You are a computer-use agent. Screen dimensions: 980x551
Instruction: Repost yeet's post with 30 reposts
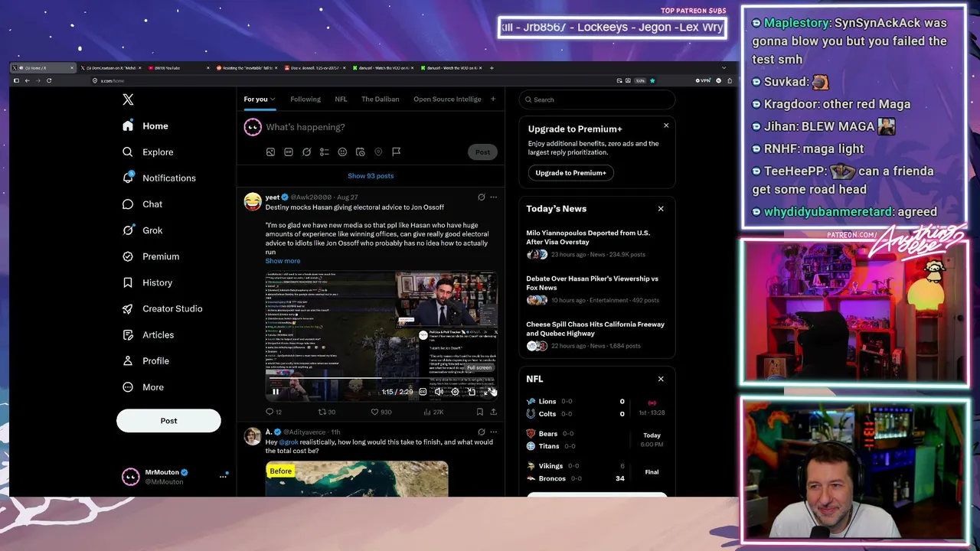click(327, 412)
